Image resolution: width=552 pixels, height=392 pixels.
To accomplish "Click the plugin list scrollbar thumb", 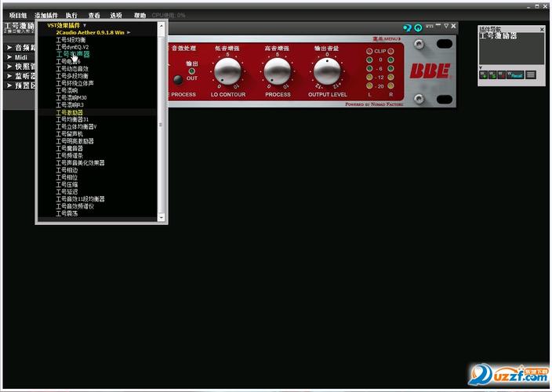I will coord(161,125).
